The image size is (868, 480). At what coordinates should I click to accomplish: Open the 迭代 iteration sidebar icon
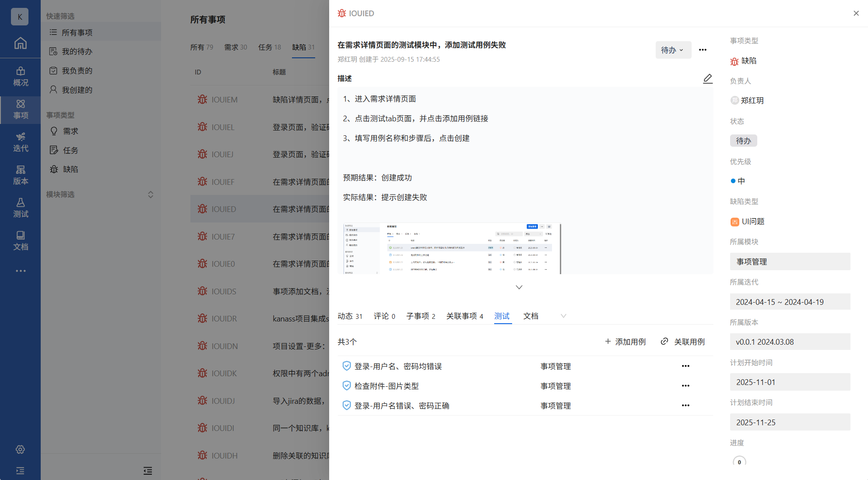(20, 142)
